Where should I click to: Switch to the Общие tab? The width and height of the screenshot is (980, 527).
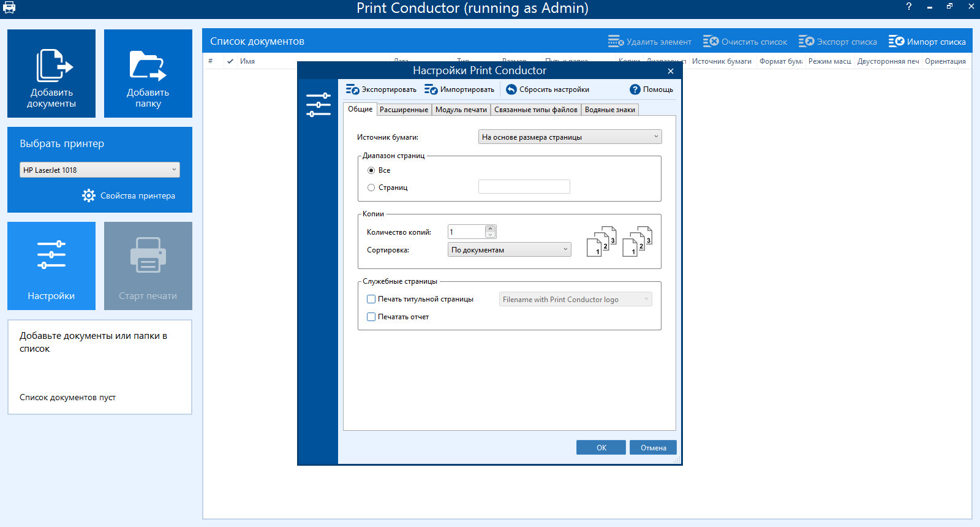[x=360, y=109]
